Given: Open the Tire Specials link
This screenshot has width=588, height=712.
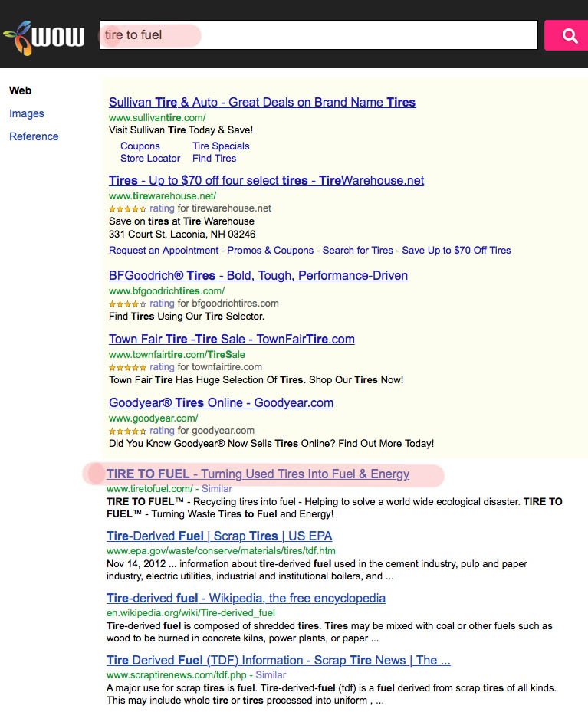Looking at the screenshot, I should [221, 146].
